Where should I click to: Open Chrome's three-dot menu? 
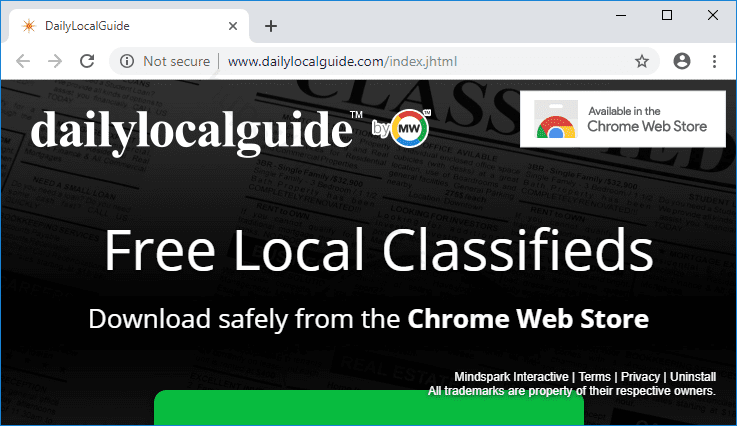[714, 61]
